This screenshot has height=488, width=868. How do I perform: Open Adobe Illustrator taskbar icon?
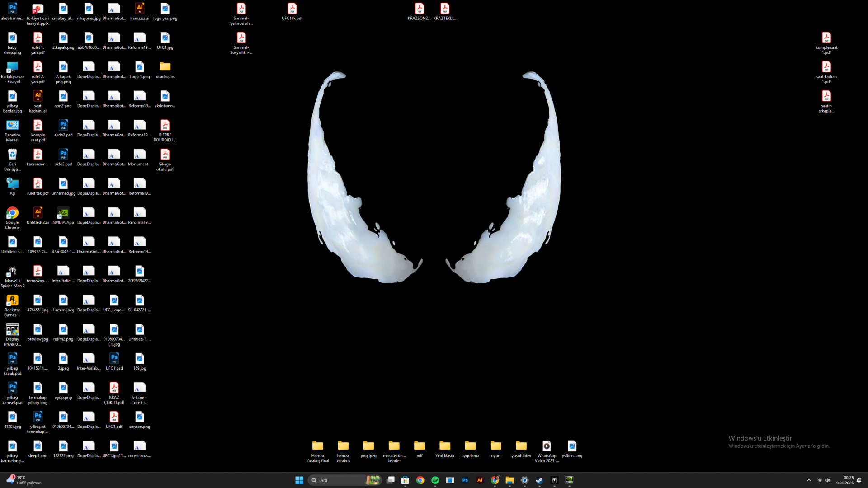point(480,480)
